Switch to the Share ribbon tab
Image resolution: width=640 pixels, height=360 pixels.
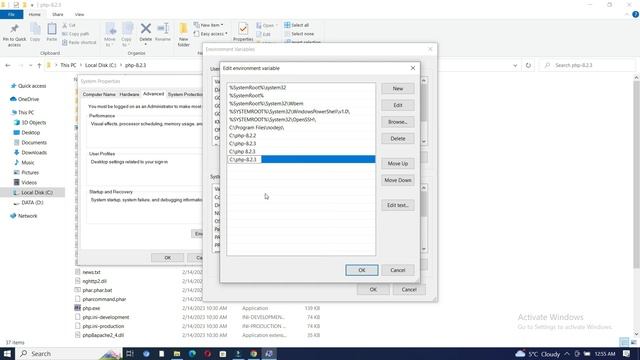[58, 14]
